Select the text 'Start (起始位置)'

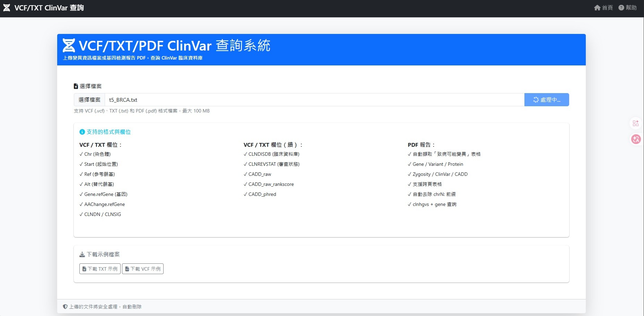pyautogui.click(x=101, y=164)
